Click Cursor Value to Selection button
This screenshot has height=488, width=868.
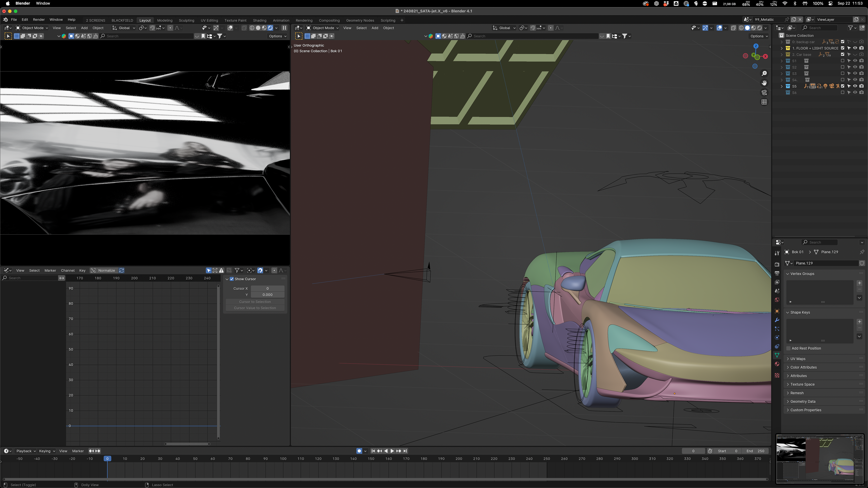click(x=255, y=308)
